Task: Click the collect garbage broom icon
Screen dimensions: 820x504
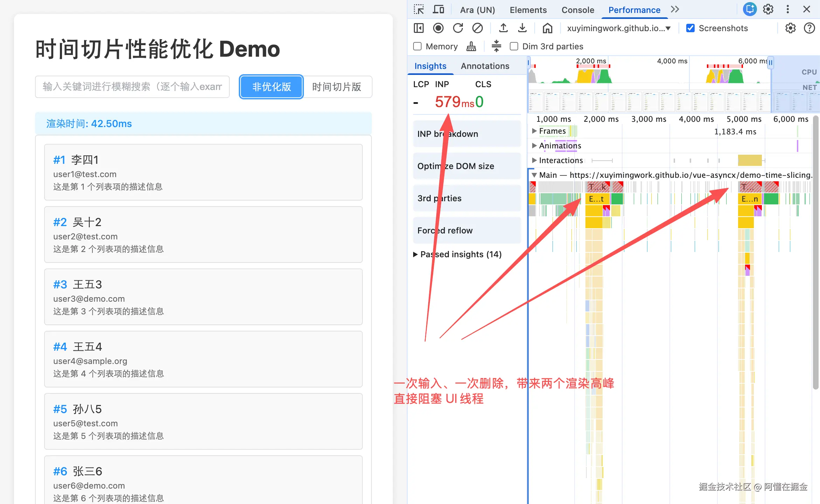Action: 471,46
